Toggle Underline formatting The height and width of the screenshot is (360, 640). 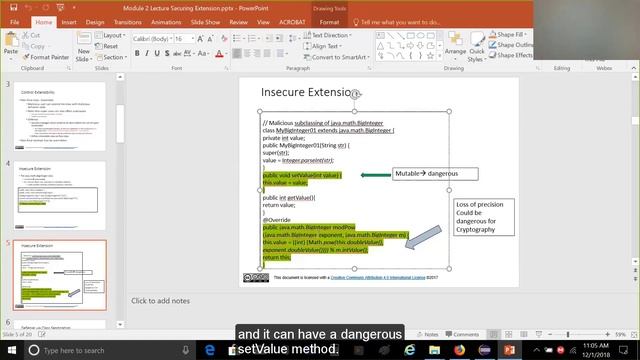pyautogui.click(x=157, y=53)
